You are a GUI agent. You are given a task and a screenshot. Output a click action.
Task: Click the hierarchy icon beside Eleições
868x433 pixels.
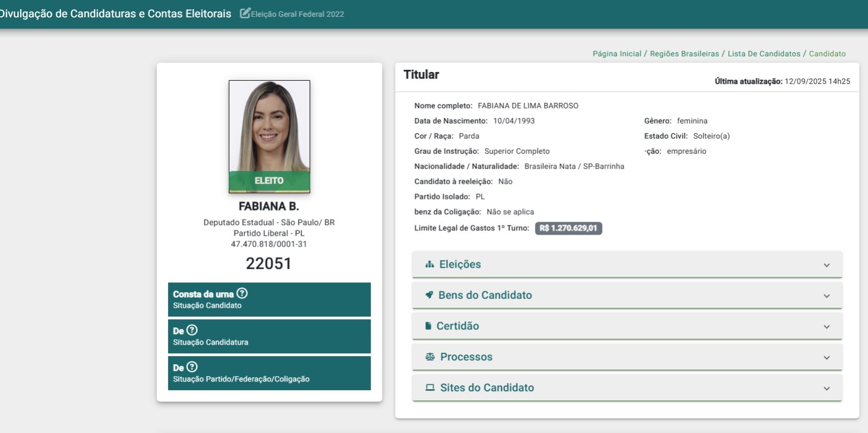click(430, 264)
